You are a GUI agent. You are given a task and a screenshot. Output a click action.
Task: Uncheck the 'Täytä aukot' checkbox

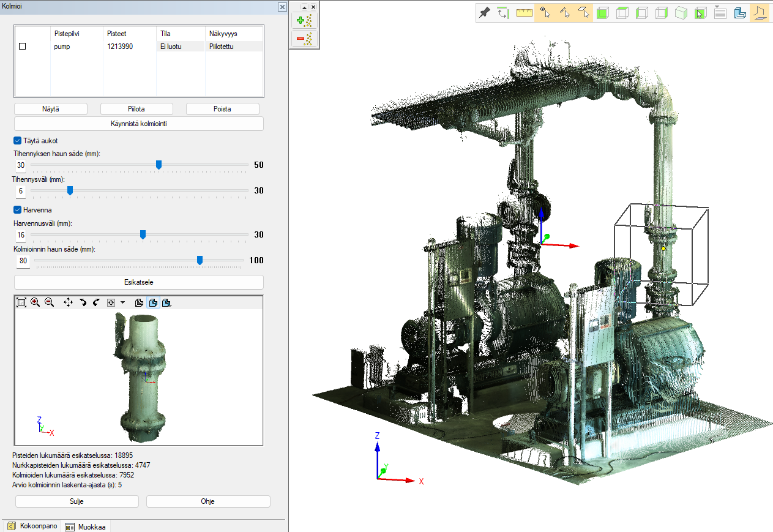tap(18, 141)
